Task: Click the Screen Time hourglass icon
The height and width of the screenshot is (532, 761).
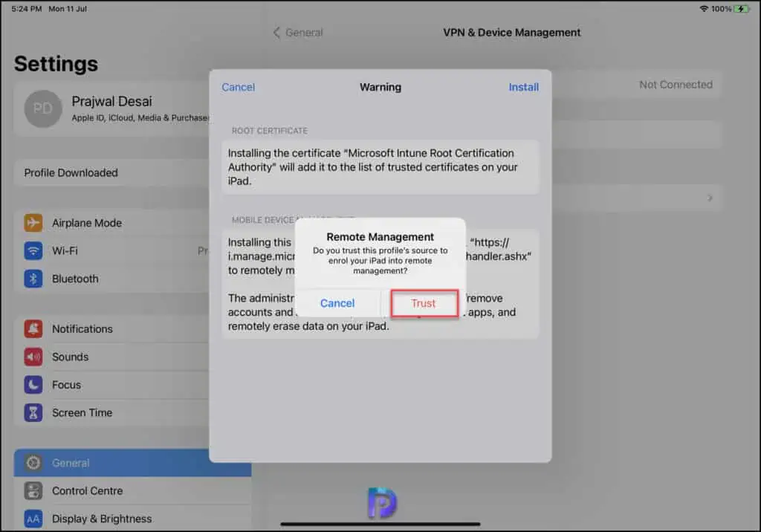Action: [33, 413]
